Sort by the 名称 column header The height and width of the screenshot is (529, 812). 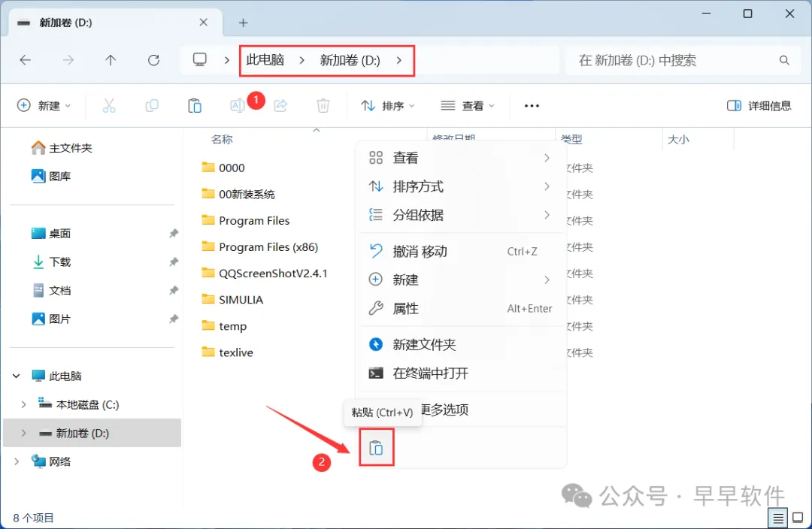tap(222, 139)
